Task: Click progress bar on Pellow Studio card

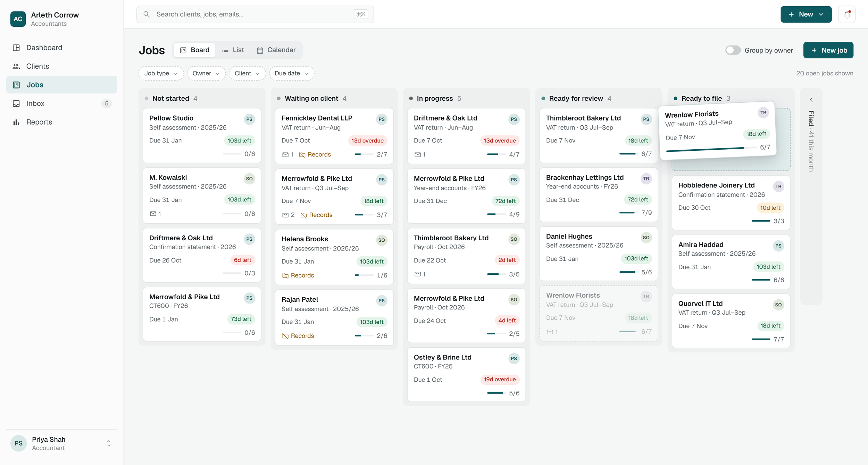Action: pyautogui.click(x=232, y=153)
